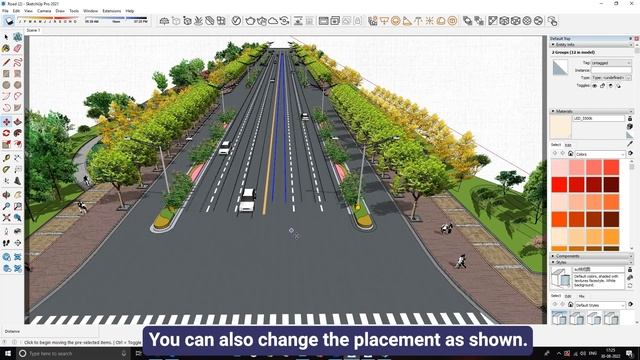Toggle the Lock icon in Entity Info

602,86
